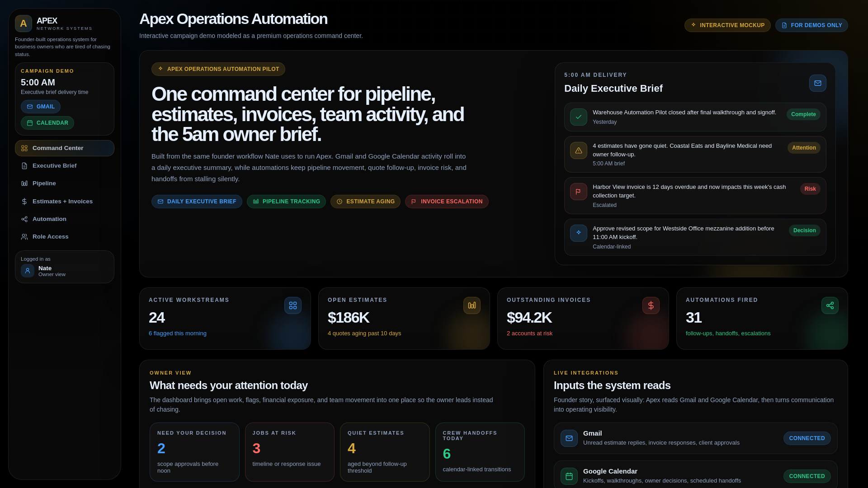Image resolution: width=868 pixels, height=488 pixels.
Task: Click the warning triangle icon for quiet estimates
Action: (579, 150)
